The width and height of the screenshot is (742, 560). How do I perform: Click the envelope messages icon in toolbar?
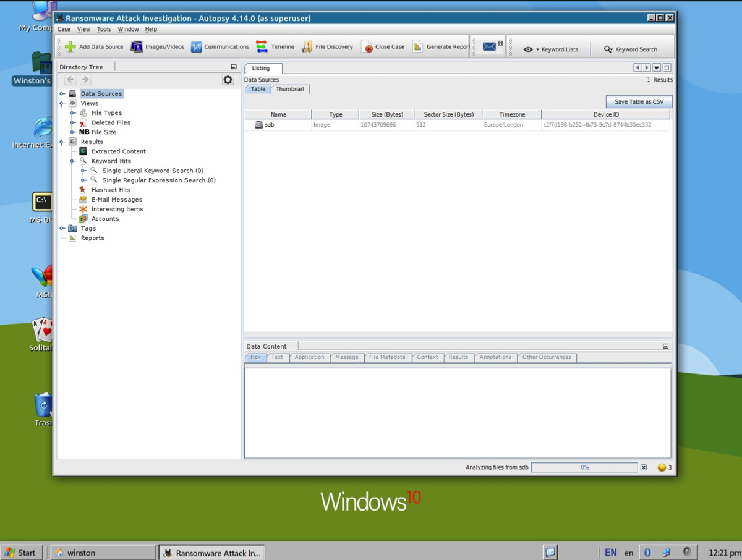pyautogui.click(x=490, y=47)
